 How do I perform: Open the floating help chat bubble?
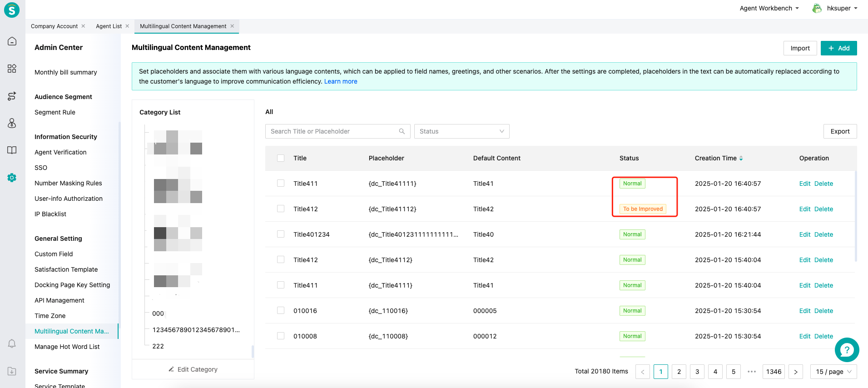[847, 350]
